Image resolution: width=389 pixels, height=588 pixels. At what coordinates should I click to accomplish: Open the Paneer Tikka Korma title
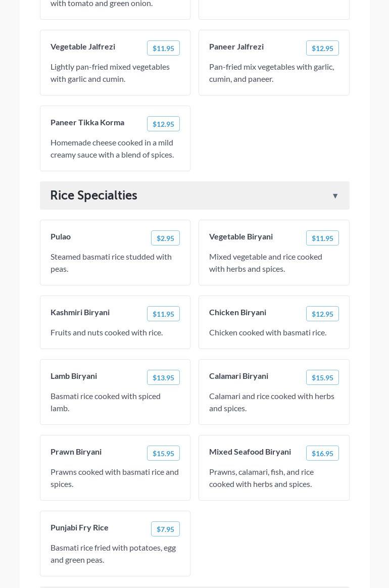point(87,122)
